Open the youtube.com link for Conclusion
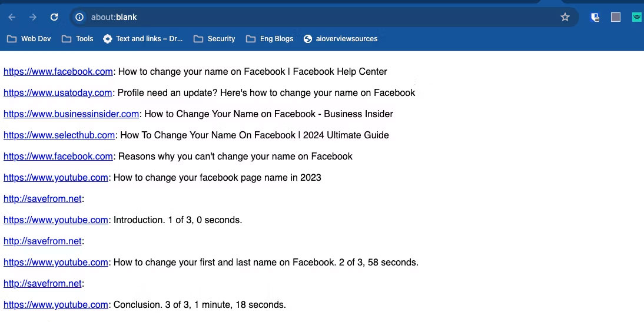Viewport: 644px width, 322px height. pyautogui.click(x=56, y=305)
